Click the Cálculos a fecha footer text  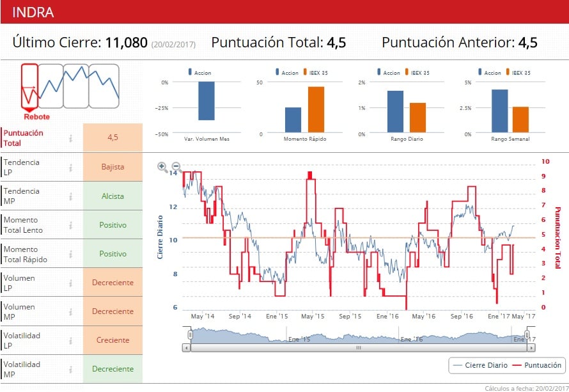point(527,388)
